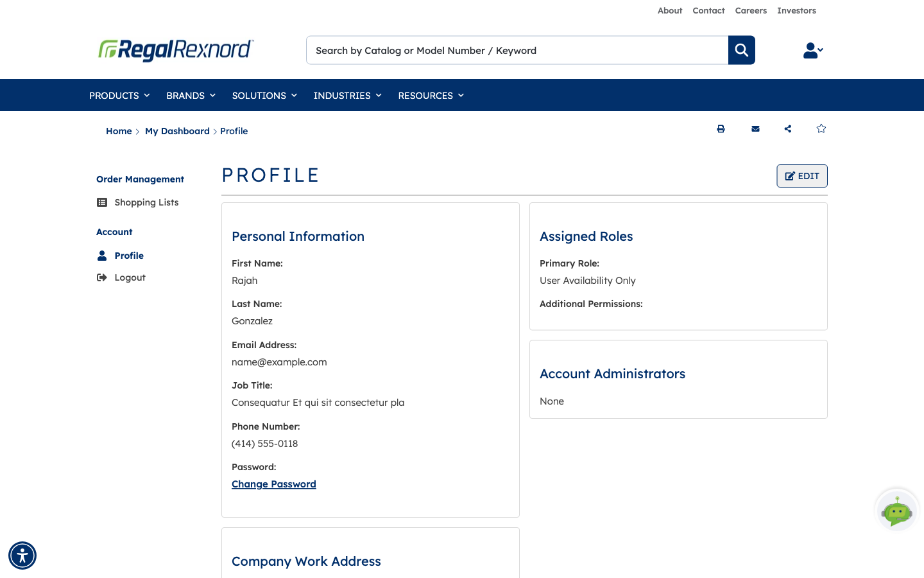Click the Company Work Address heading
Image resolution: width=924 pixels, height=578 pixels.
click(x=306, y=561)
